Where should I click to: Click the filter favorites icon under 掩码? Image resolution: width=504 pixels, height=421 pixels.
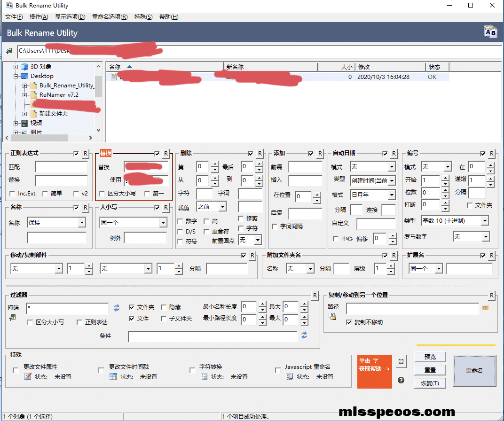pos(12,318)
